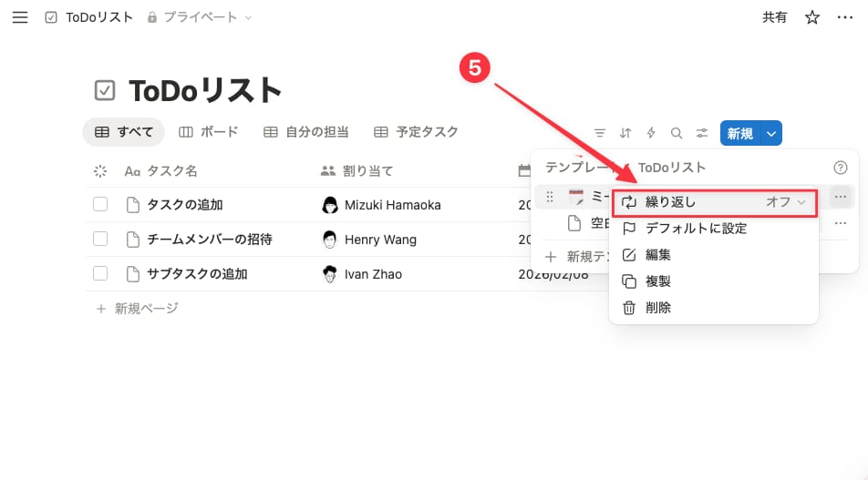Click assignee Mizuki Hamaoka

[x=392, y=205]
